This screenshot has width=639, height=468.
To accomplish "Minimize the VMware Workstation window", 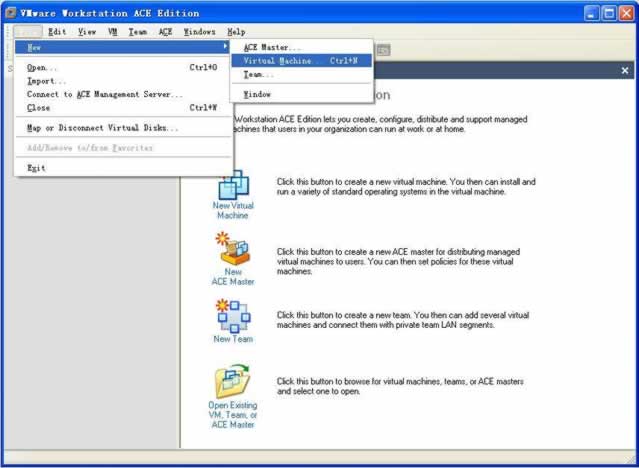I will (x=591, y=13).
